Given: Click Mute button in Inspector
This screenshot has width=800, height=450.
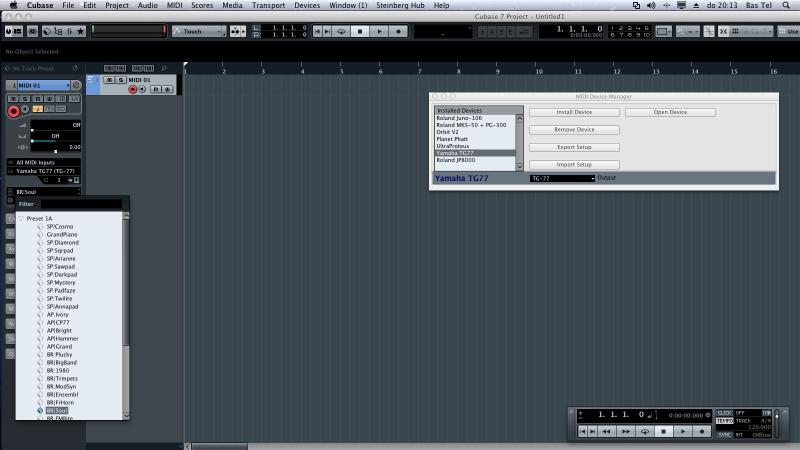Looking at the screenshot, I should [14, 98].
